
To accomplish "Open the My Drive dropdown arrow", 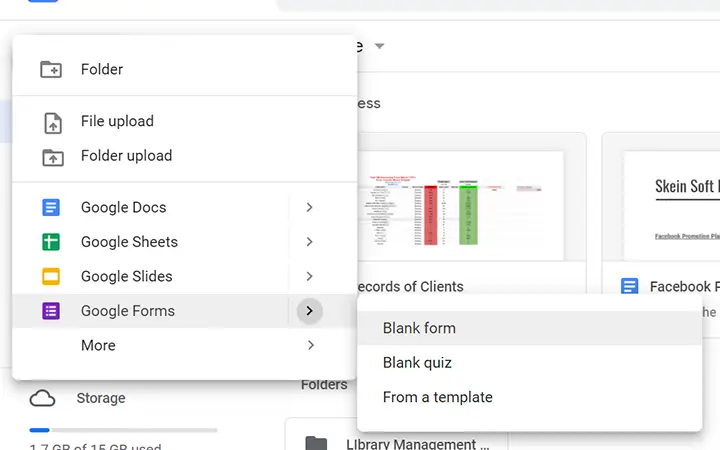I will pyautogui.click(x=379, y=46).
